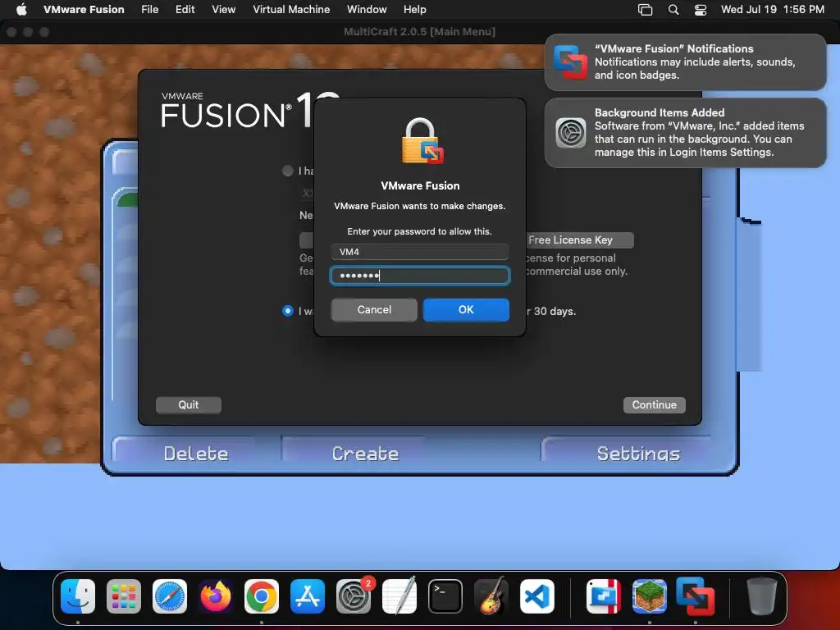Screen dimensions: 840x630
Task: Open the Window menu
Action: (x=367, y=9)
